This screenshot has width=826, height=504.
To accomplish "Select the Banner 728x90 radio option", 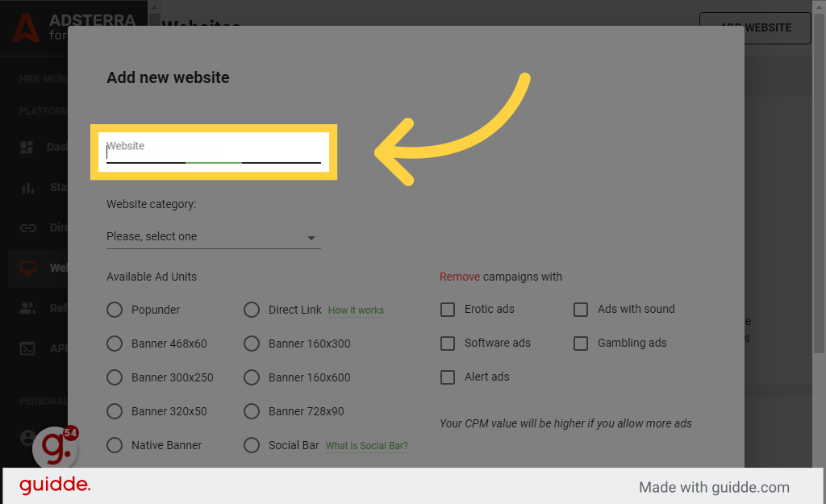I will 252,411.
